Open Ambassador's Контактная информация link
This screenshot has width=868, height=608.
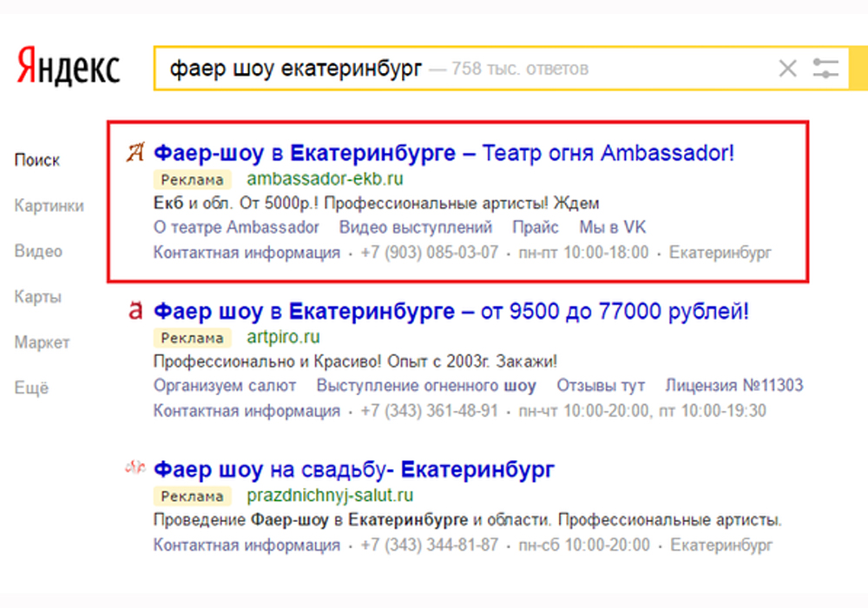pyautogui.click(x=247, y=253)
